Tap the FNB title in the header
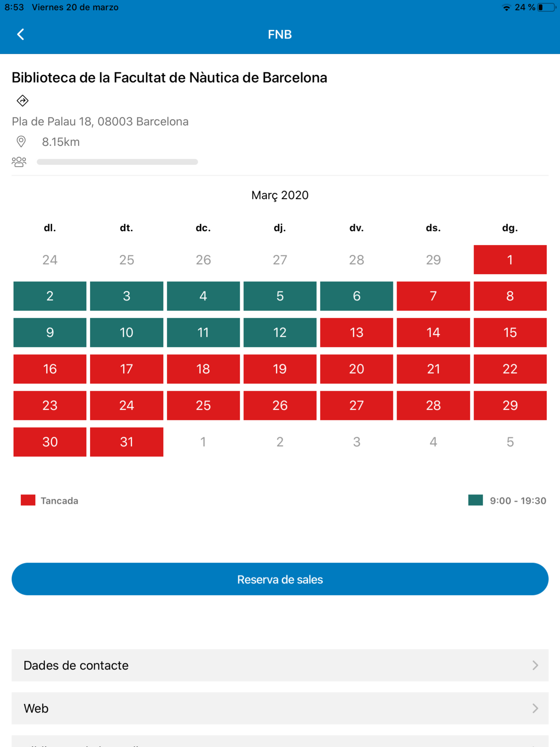This screenshot has width=560, height=747. 280,34
